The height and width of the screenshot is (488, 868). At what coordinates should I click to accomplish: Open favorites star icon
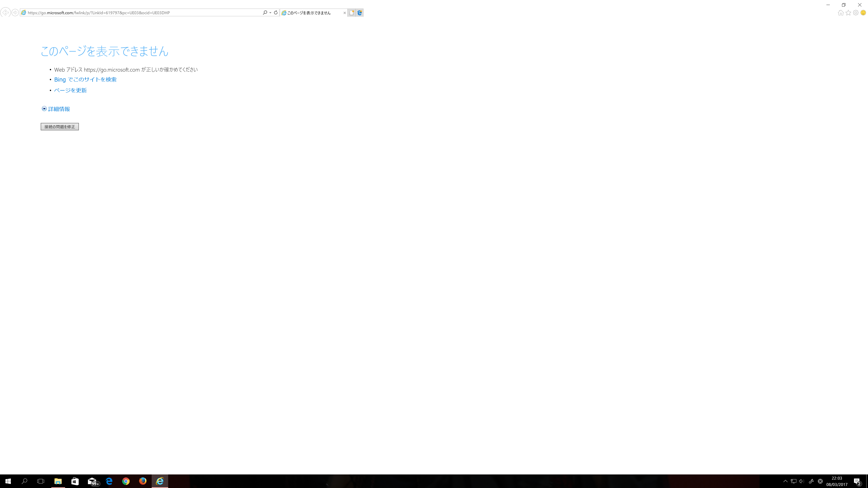click(848, 13)
